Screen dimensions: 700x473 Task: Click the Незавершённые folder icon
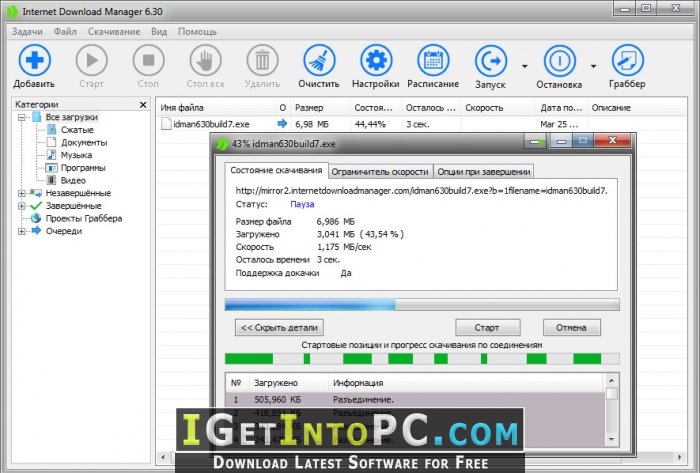36,193
